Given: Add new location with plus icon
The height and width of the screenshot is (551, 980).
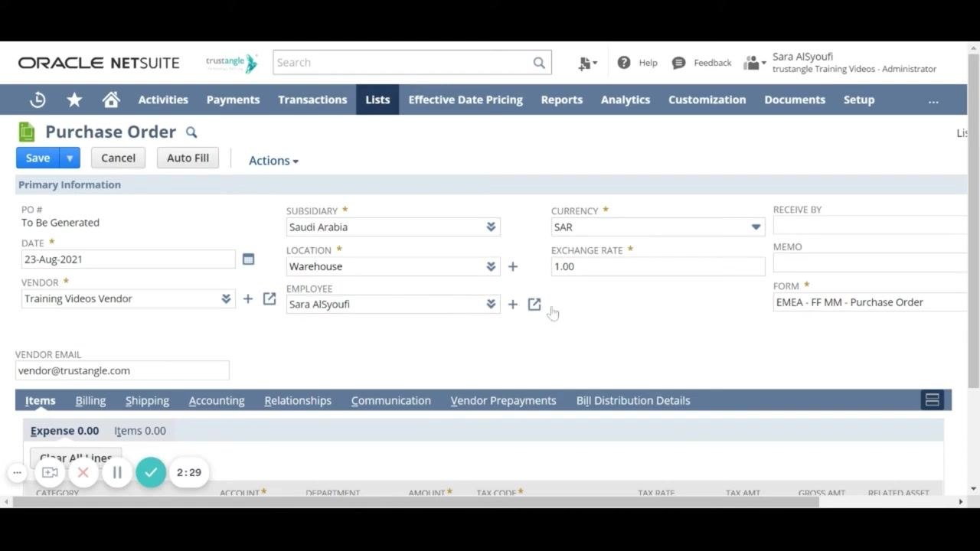Looking at the screenshot, I should point(513,267).
